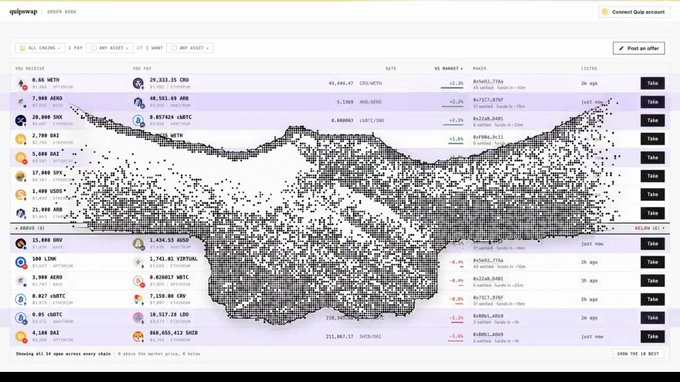
Task: Click the SHIB/DAI rate pair text
Action: point(370,336)
